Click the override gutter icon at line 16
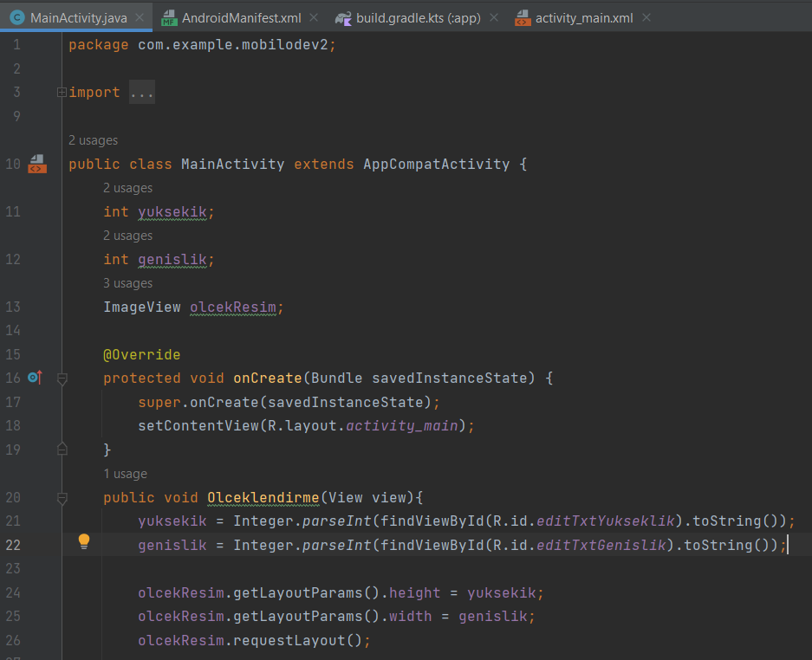Image resolution: width=812 pixels, height=660 pixels. click(35, 378)
